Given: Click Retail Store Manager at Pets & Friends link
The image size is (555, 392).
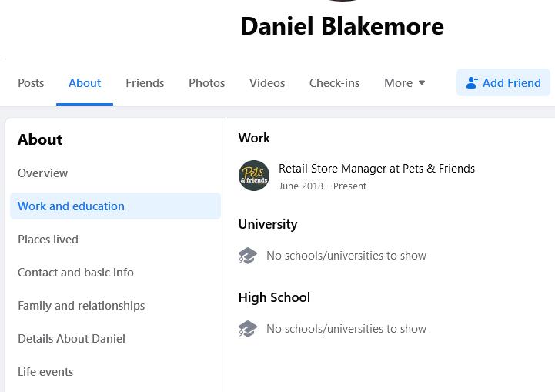Looking at the screenshot, I should pyautogui.click(x=376, y=169).
